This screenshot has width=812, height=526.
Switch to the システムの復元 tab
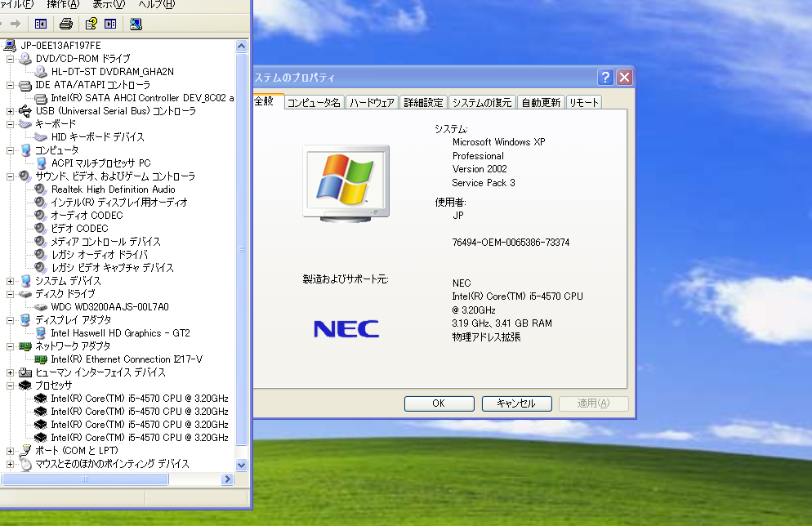click(x=482, y=103)
